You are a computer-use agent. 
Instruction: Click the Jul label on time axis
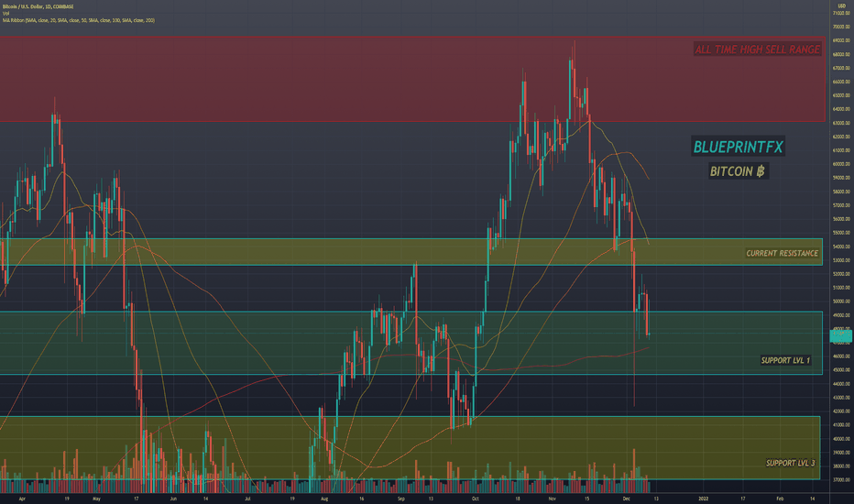click(x=247, y=499)
